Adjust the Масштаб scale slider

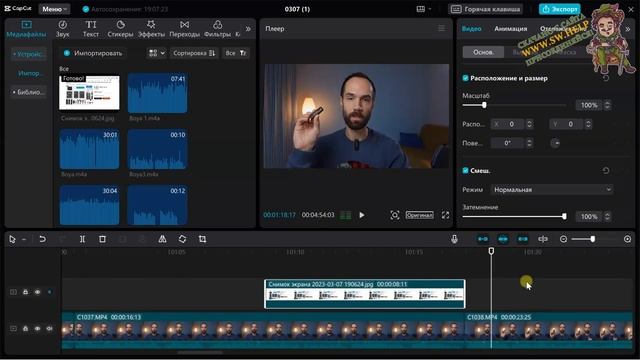tap(484, 105)
